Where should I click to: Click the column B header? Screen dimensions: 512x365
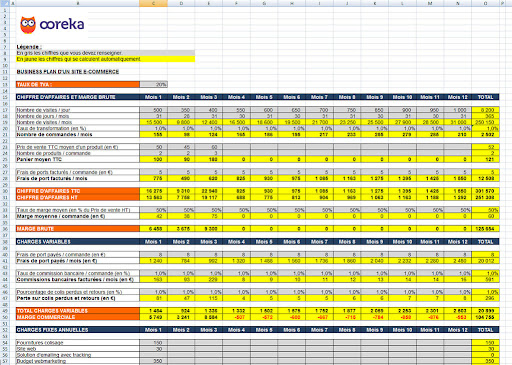click(78, 3)
